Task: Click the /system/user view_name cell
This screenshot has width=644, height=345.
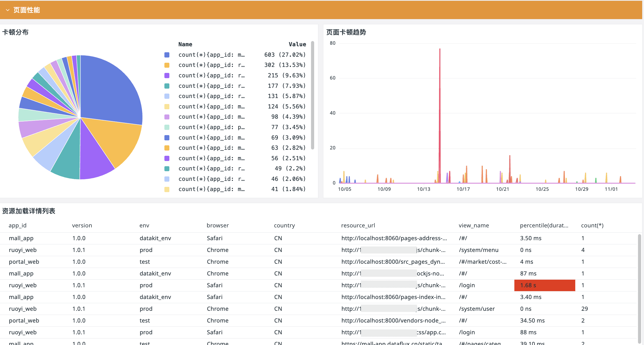Action: pyautogui.click(x=476, y=309)
